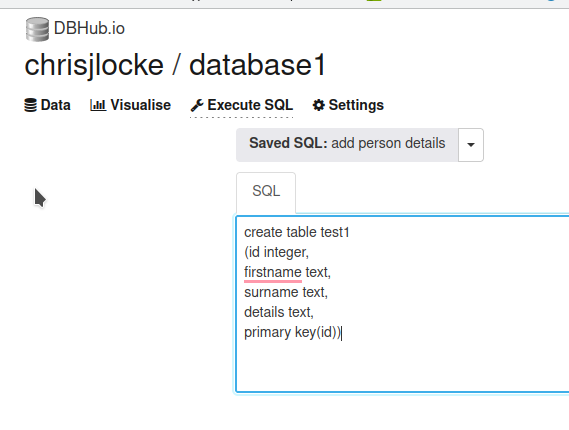Image resolution: width=569 pixels, height=430 pixels.
Task: Click the Saved SQL: add person details button
Action: pos(347,145)
